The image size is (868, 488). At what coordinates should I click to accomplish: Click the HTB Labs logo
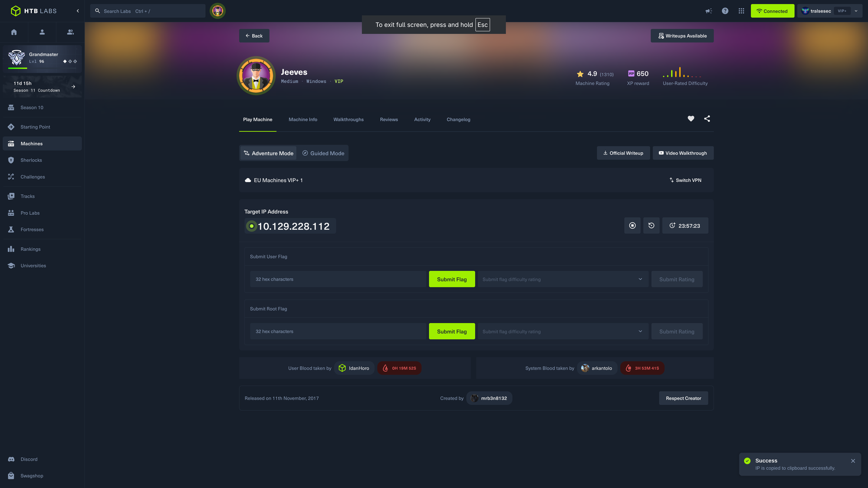point(34,11)
